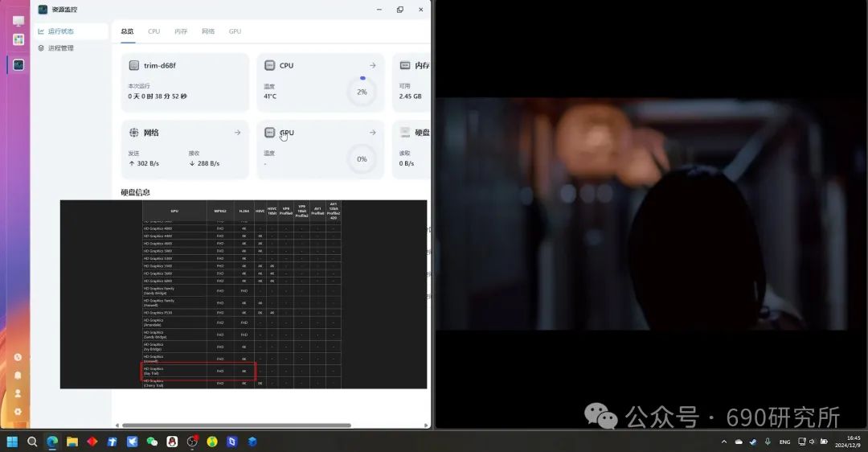Click the CPU temperature 41°C value

270,97
